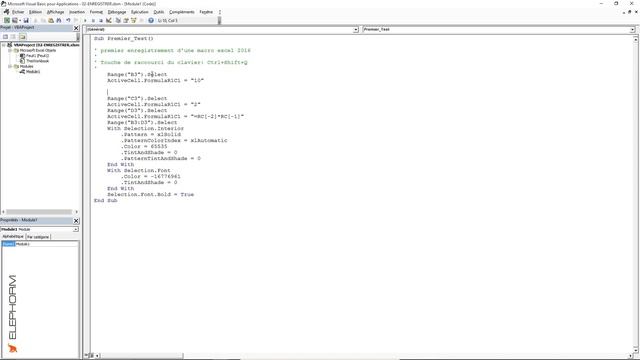This screenshot has width=640, height=360.
Task: Edit the Module1 name value field
Action: pos(46,244)
